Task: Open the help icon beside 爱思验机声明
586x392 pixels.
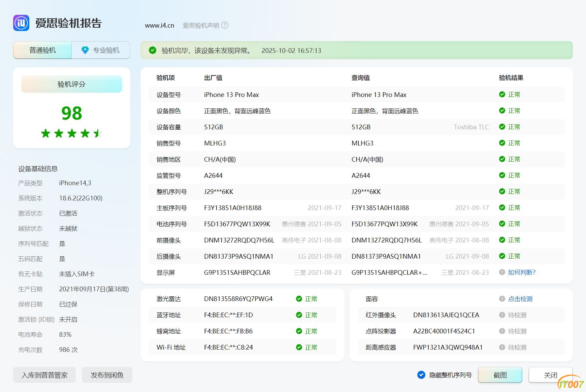Action: point(225,25)
